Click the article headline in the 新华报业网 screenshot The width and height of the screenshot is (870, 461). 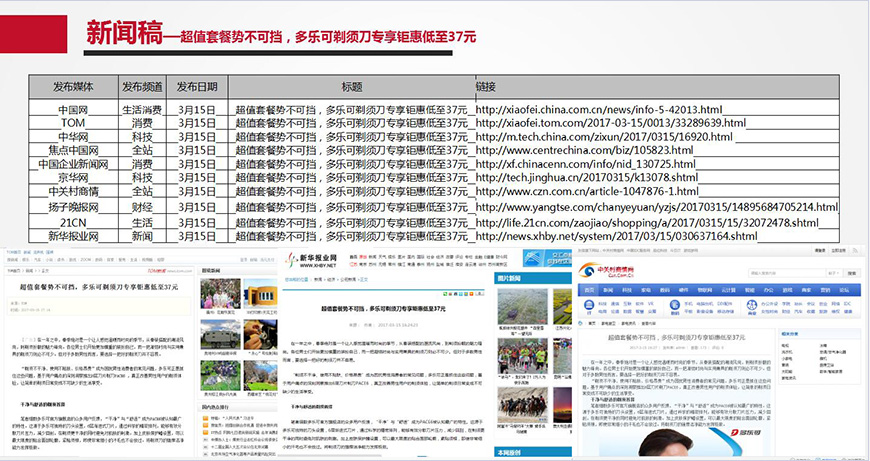384,308
